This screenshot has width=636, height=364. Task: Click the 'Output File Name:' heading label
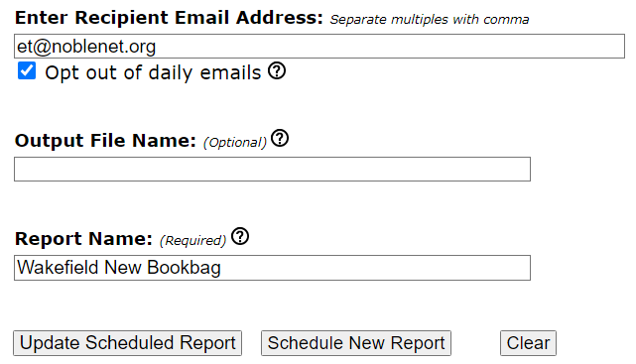pyautogui.click(x=105, y=141)
